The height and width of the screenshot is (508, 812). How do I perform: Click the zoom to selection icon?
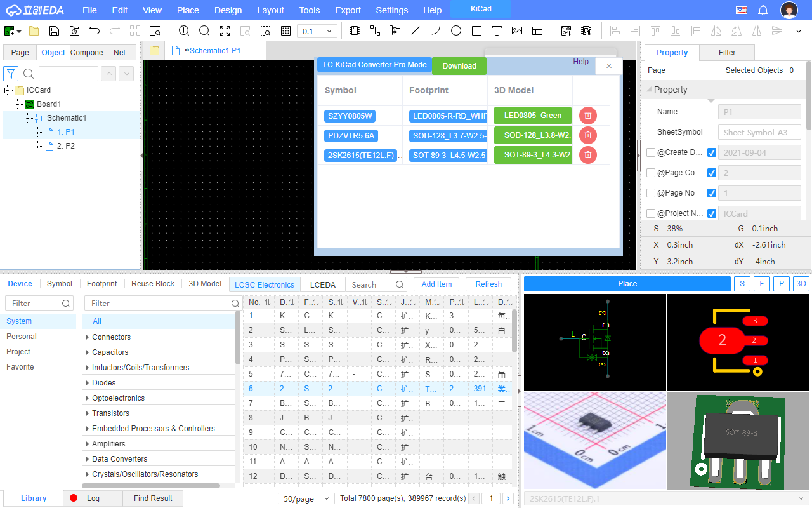coord(265,30)
